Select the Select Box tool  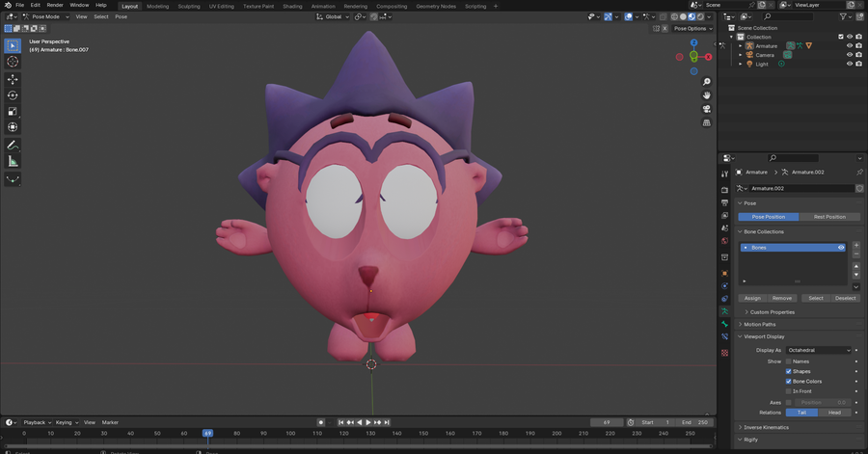(x=13, y=46)
